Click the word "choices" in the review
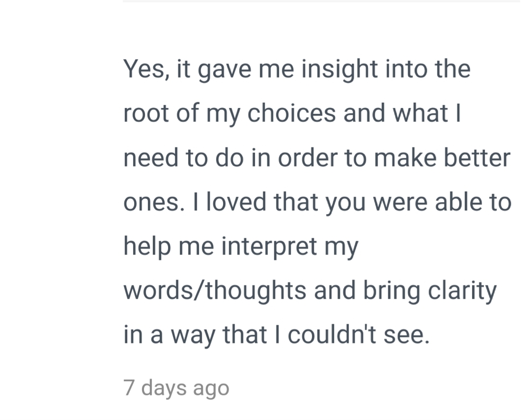The height and width of the screenshot is (420, 529). [x=292, y=113]
